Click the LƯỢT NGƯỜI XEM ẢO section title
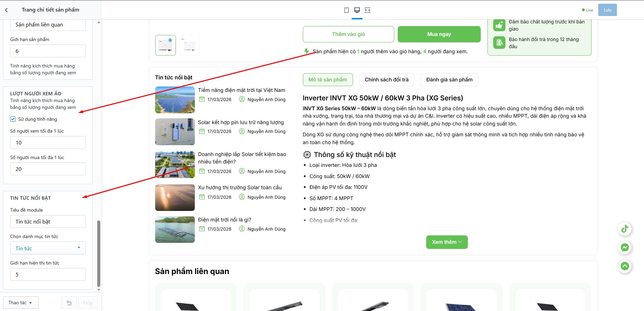The width and height of the screenshot is (644, 311). (36, 94)
